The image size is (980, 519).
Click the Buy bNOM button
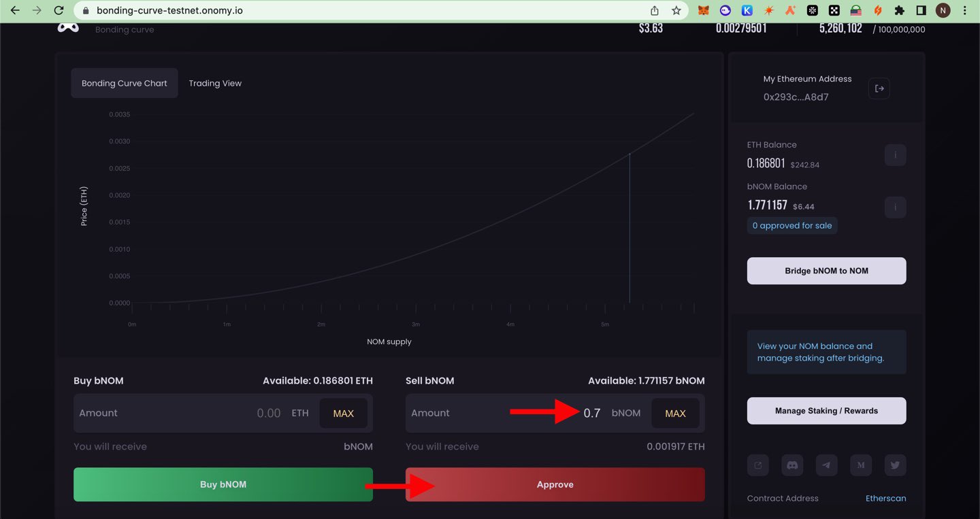click(x=223, y=484)
